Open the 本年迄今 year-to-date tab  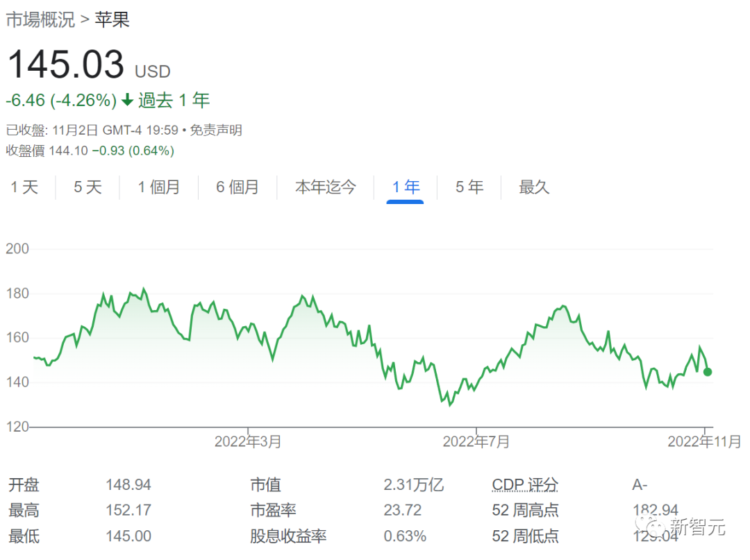[325, 187]
